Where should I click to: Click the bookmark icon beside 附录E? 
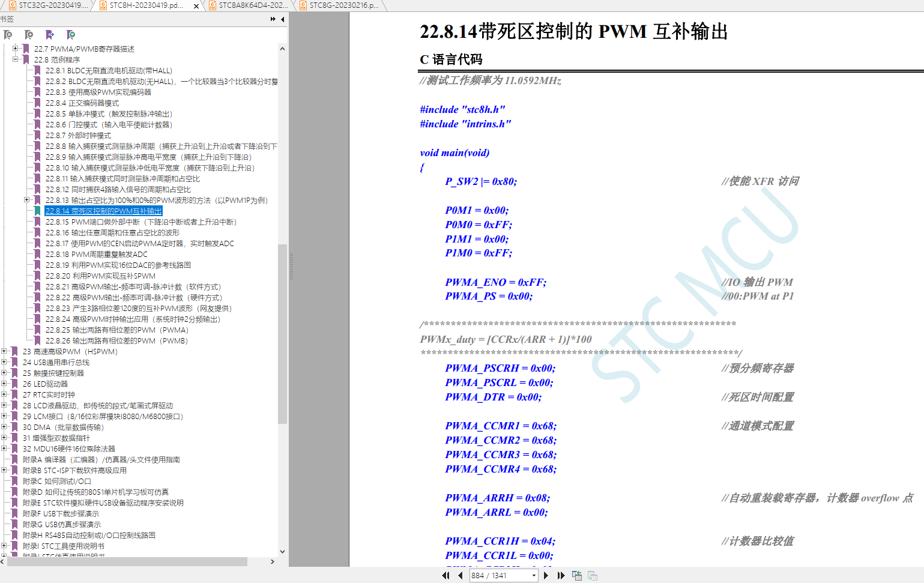pyautogui.click(x=14, y=503)
